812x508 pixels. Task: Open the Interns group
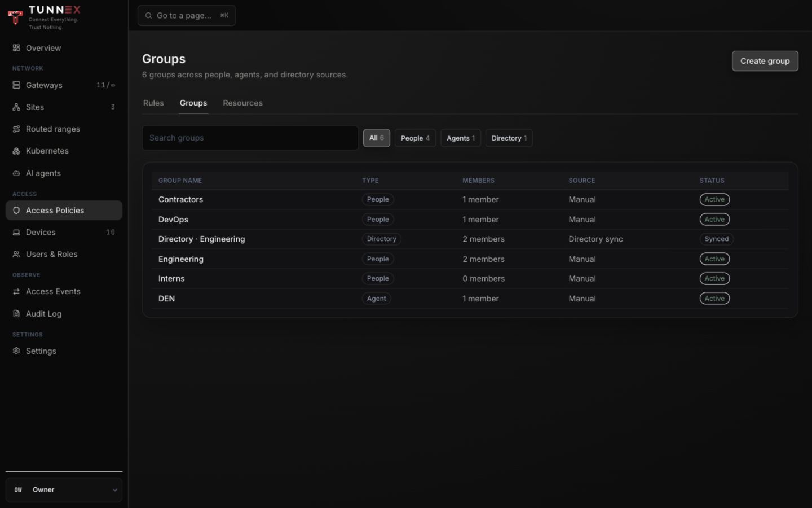171,279
